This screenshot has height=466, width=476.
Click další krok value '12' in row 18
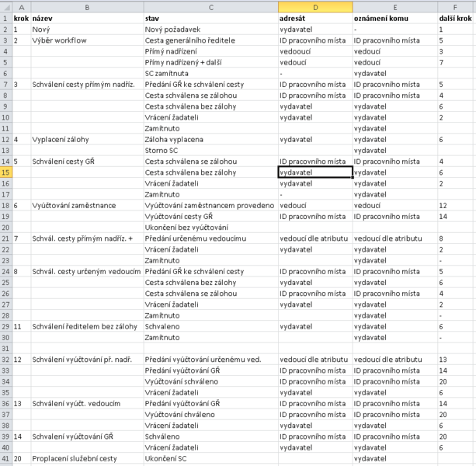click(x=455, y=206)
